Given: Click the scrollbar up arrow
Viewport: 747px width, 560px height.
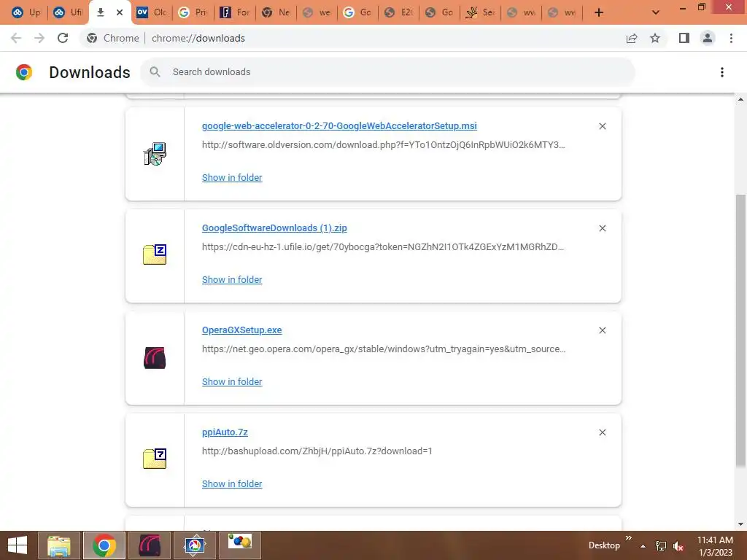Looking at the screenshot, I should coord(740,99).
